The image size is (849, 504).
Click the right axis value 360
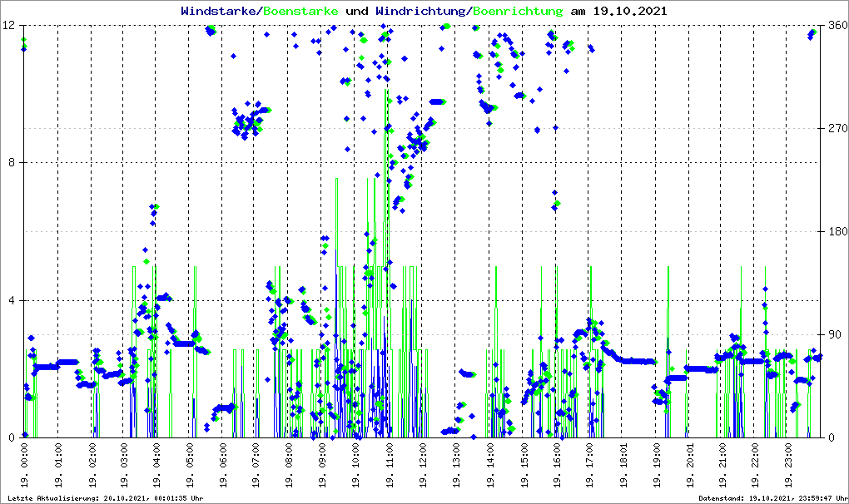838,26
